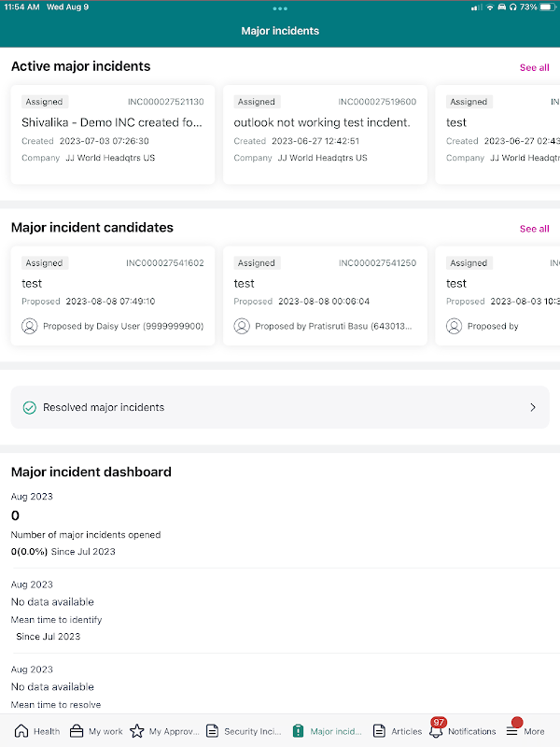Open My work briefcase icon

77,731
